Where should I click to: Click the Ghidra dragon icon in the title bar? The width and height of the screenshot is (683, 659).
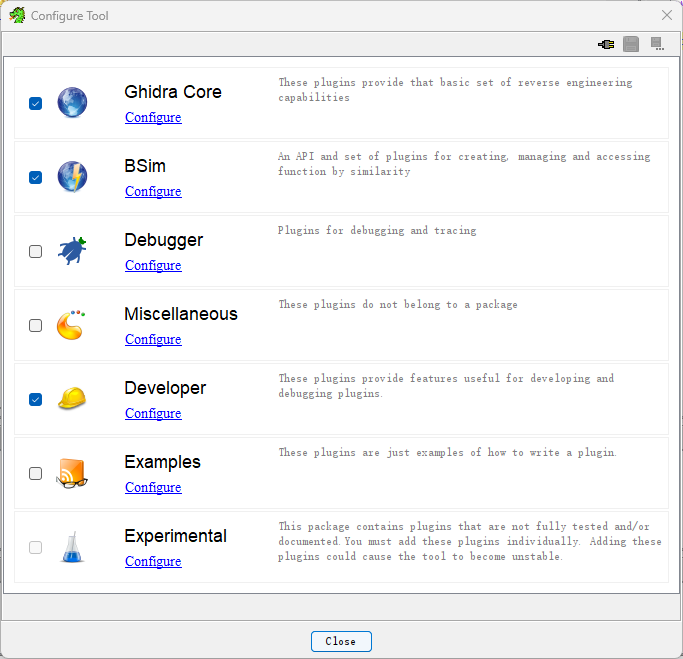(x=17, y=16)
